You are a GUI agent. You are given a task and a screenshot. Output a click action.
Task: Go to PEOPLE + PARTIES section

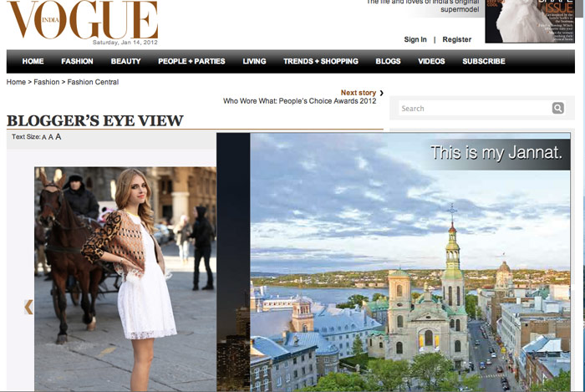[x=191, y=61]
